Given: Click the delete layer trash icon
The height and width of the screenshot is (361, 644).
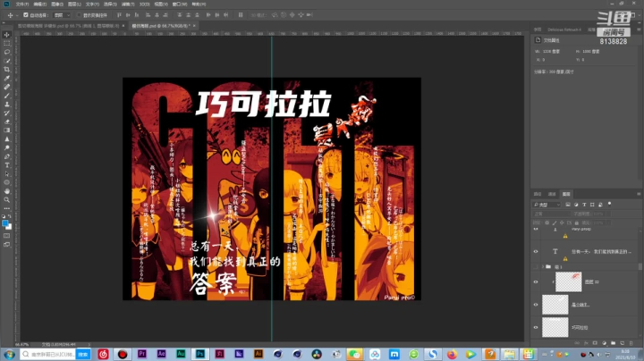Looking at the screenshot, I should tap(631, 343).
